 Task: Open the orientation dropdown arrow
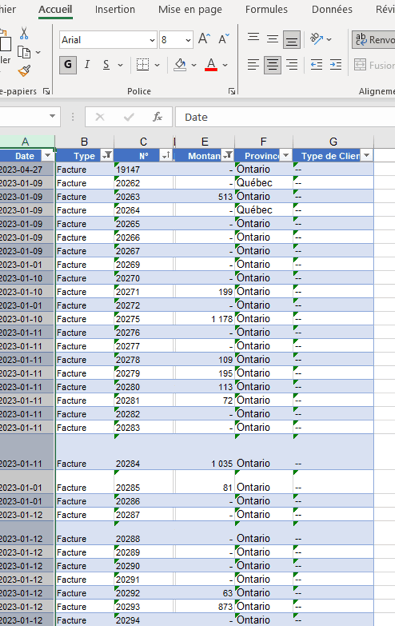(329, 40)
